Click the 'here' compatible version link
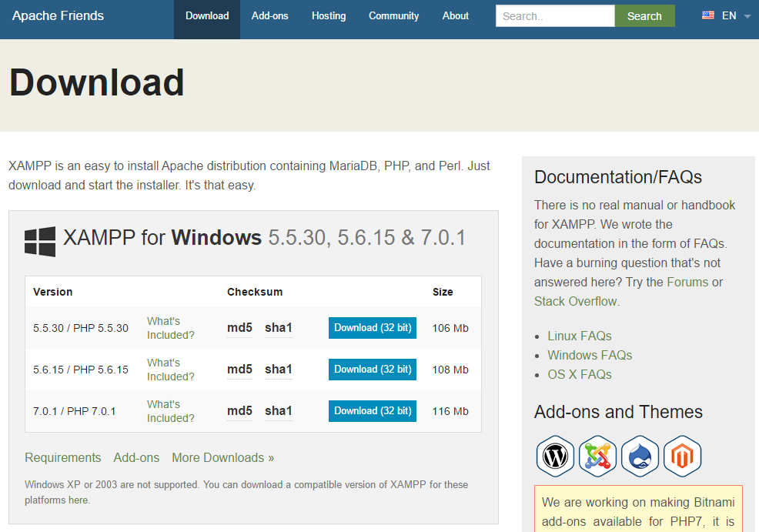 click(78, 500)
